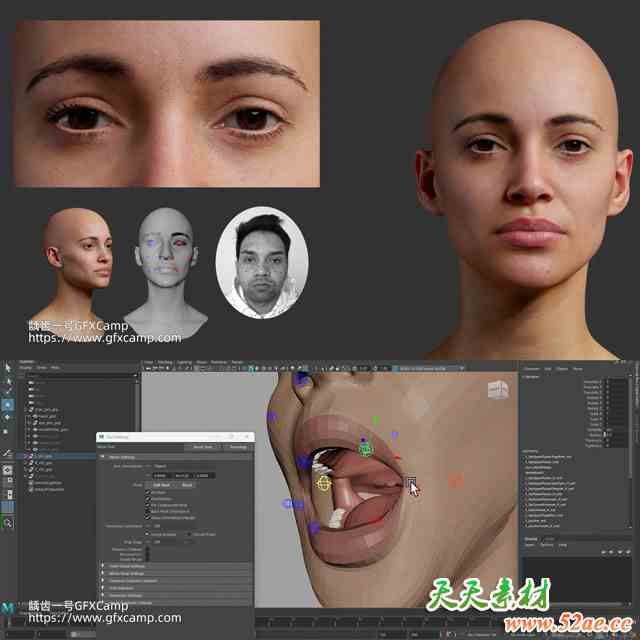Click the Edit Pivot button
The width and height of the screenshot is (640, 640).
[162, 485]
